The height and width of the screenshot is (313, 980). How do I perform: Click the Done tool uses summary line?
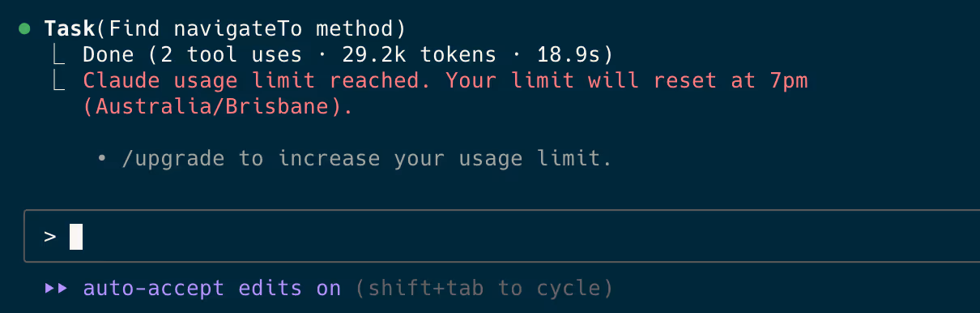point(347,55)
